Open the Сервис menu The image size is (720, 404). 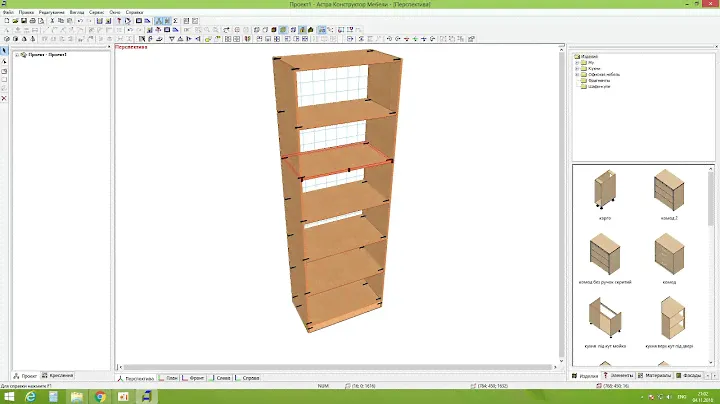pyautogui.click(x=94, y=11)
